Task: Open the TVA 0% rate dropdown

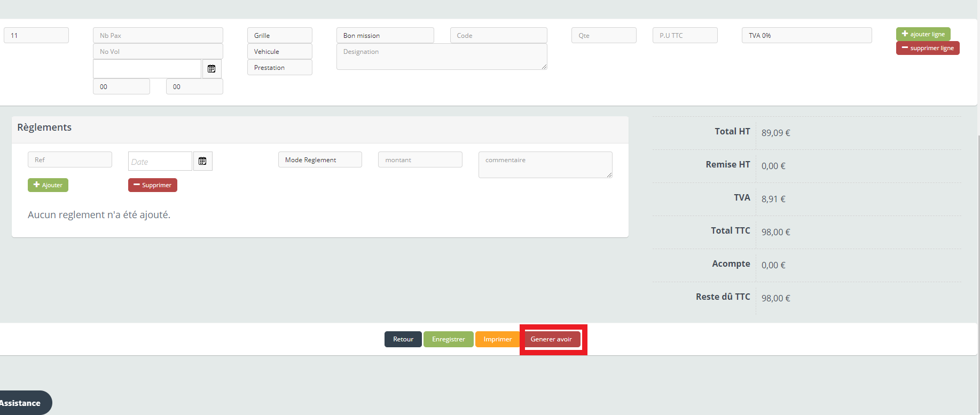Action: pyautogui.click(x=806, y=36)
